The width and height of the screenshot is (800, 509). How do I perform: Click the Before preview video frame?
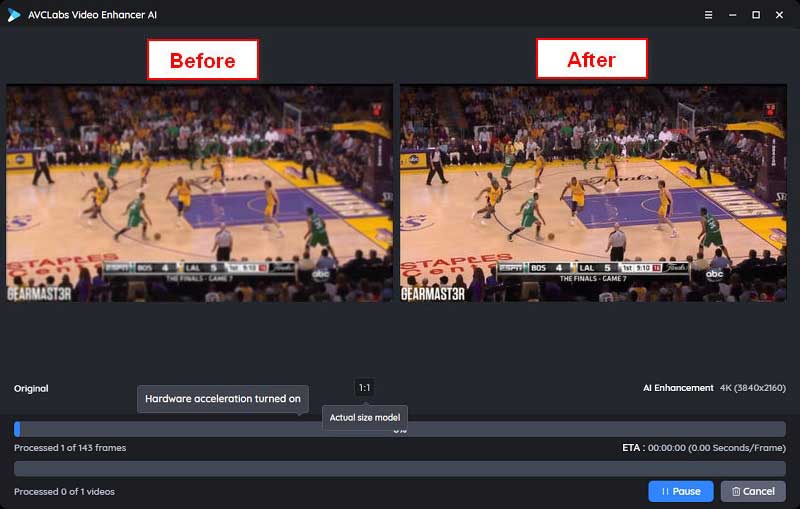pyautogui.click(x=200, y=193)
